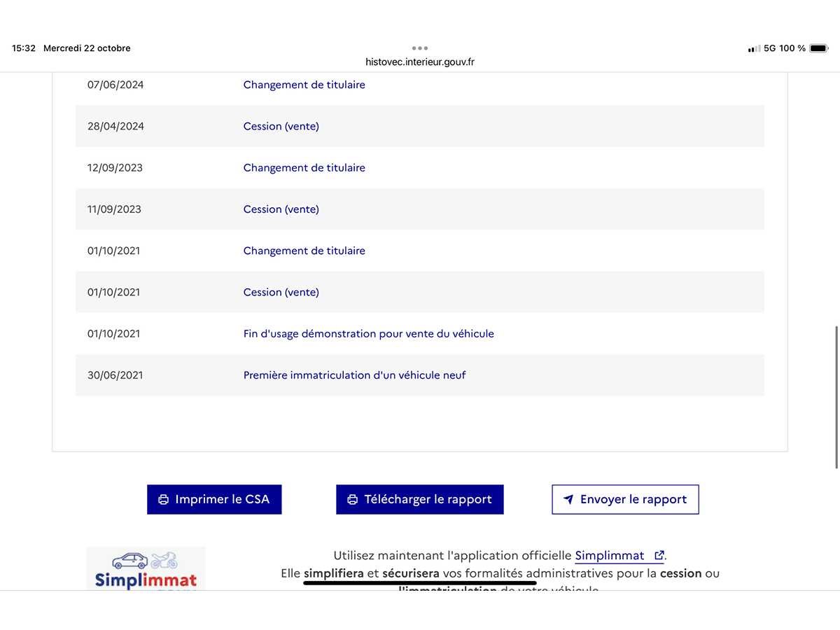The width and height of the screenshot is (840, 630).
Task: Tap the three dots multitasking icon
Action: coord(420,48)
